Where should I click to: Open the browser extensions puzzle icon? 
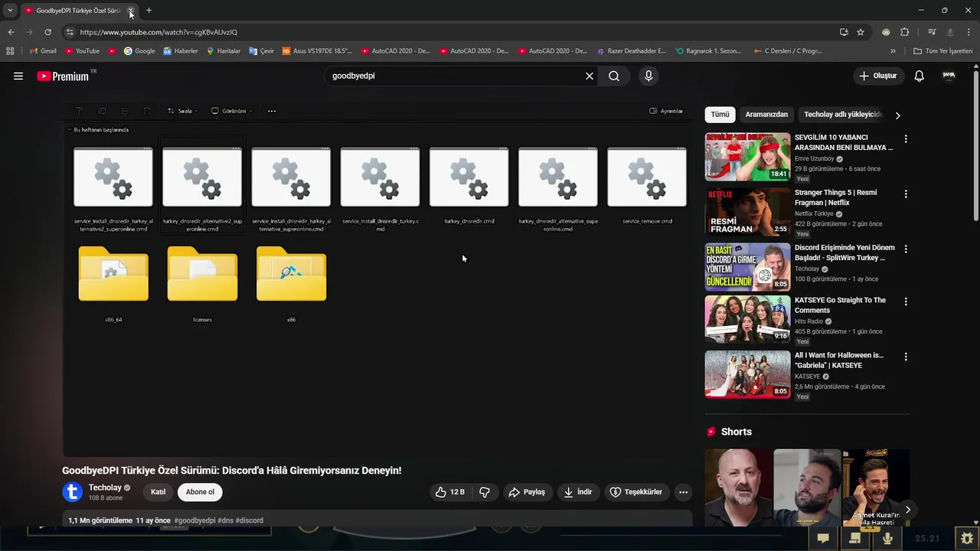pyautogui.click(x=904, y=32)
